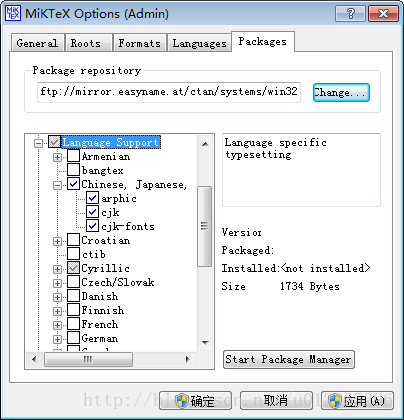Close the MiKTeX Options window

pyautogui.click(x=384, y=14)
